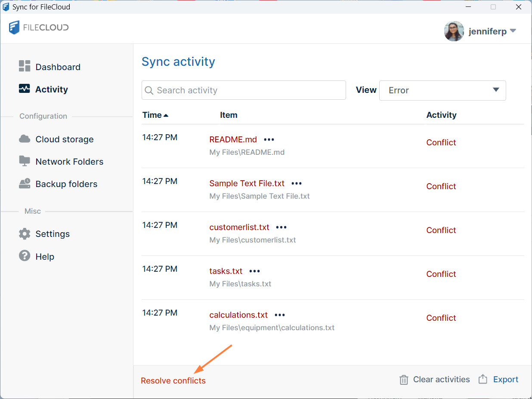
Task: Open options menu for README.md
Action: pyautogui.click(x=269, y=140)
